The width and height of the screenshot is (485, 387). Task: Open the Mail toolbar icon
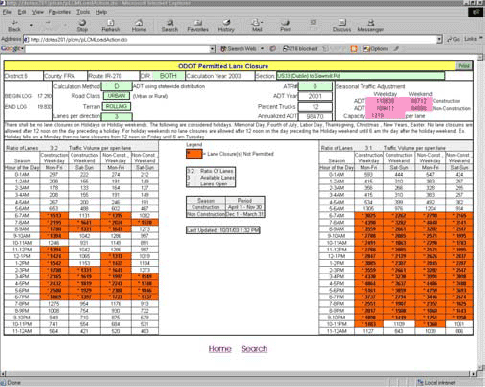point(257,26)
